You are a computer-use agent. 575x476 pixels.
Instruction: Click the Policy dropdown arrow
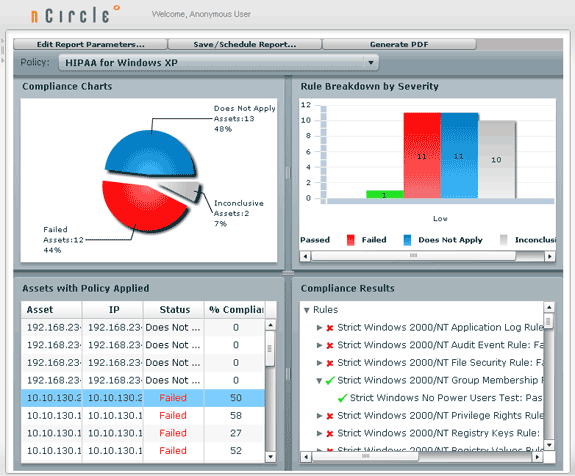point(371,63)
